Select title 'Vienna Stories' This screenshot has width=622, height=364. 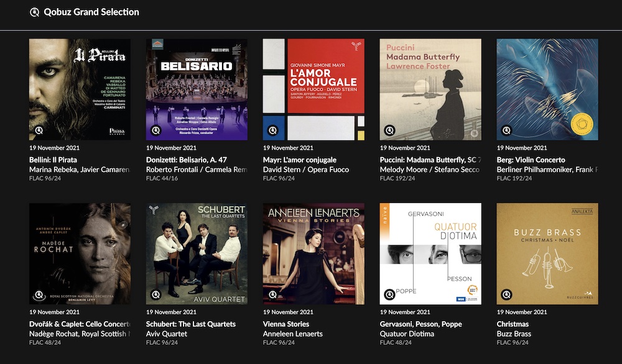click(x=286, y=324)
